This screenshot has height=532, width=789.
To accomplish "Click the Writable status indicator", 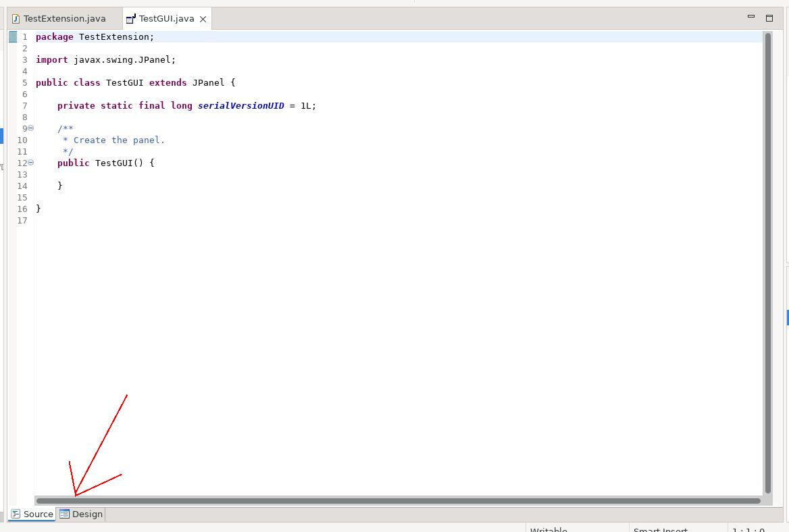I will coord(549,529).
